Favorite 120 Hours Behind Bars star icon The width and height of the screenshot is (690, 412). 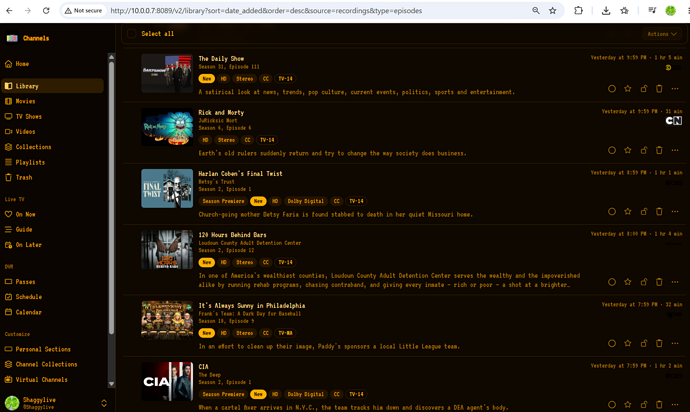[628, 282]
